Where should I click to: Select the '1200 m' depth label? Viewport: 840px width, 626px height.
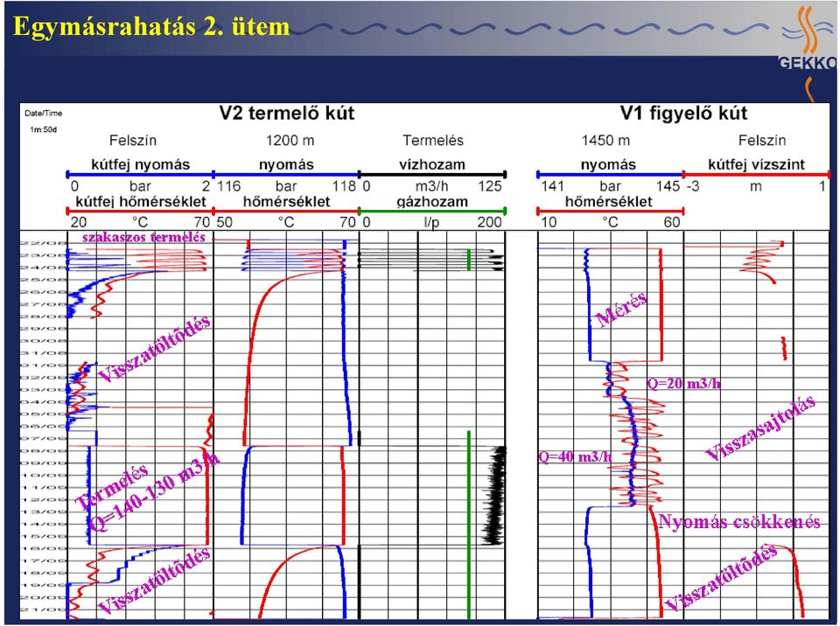point(290,140)
